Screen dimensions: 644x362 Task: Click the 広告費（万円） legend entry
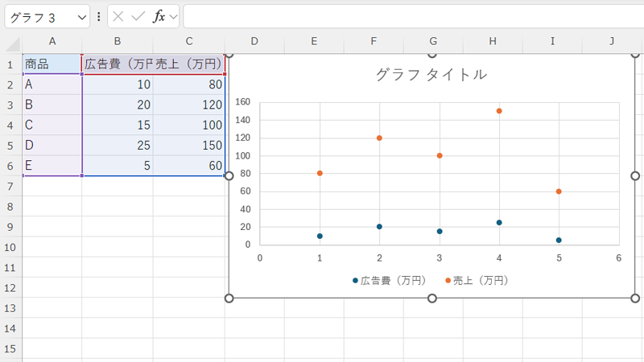pyautogui.click(x=392, y=281)
